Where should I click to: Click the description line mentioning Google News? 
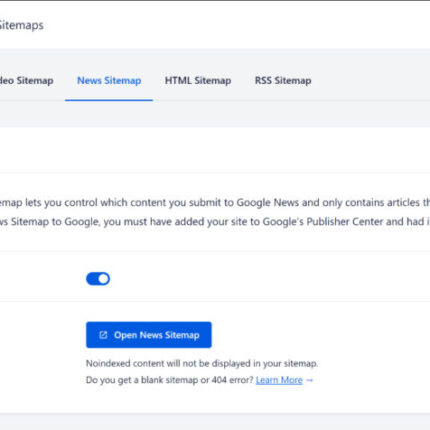[215, 202]
